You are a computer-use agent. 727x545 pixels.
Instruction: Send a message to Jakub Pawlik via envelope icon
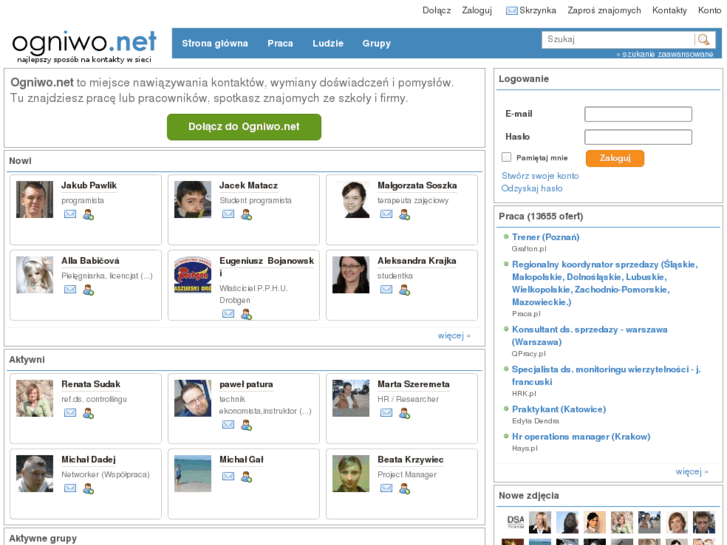(x=70, y=214)
